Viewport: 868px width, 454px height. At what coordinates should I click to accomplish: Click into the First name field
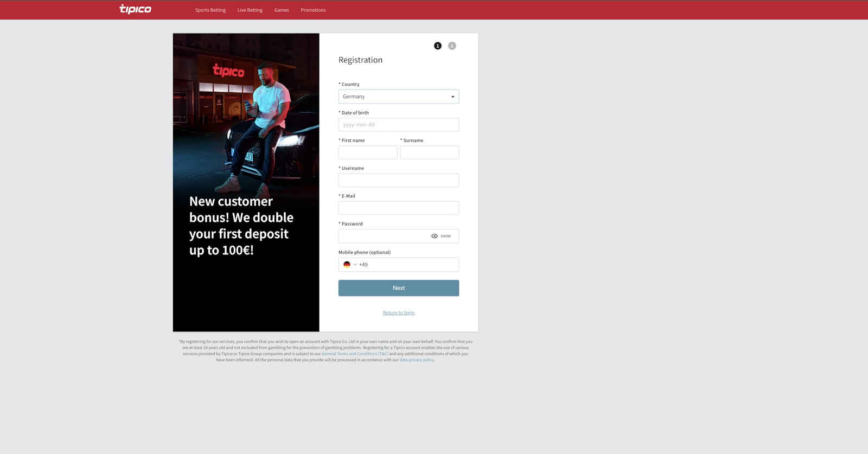point(367,152)
